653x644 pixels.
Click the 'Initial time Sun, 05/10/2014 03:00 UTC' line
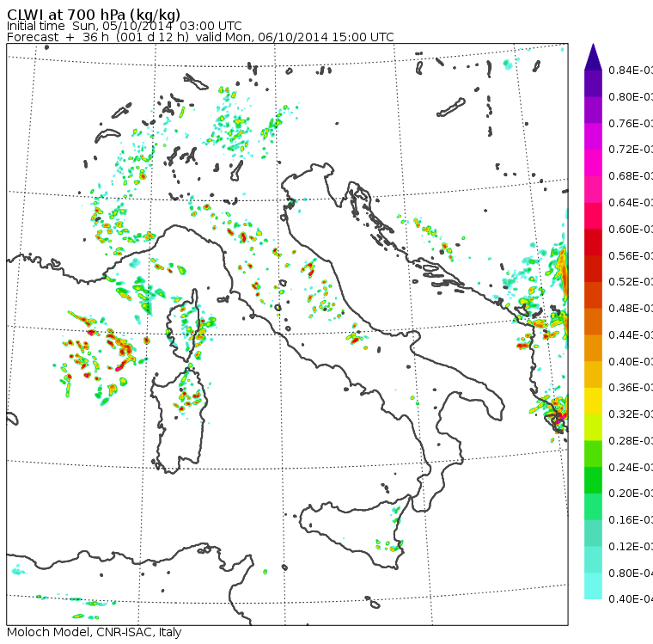pos(124,26)
